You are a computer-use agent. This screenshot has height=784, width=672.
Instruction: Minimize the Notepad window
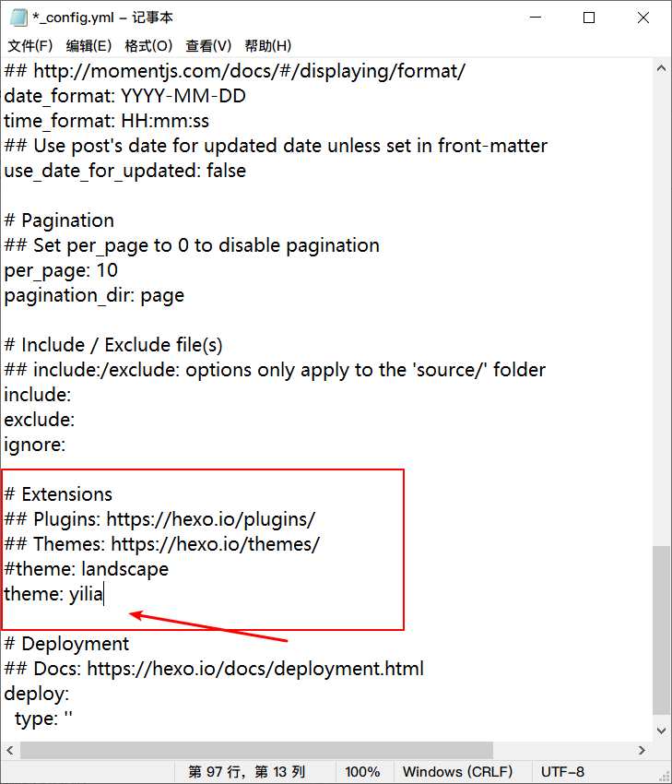(536, 18)
